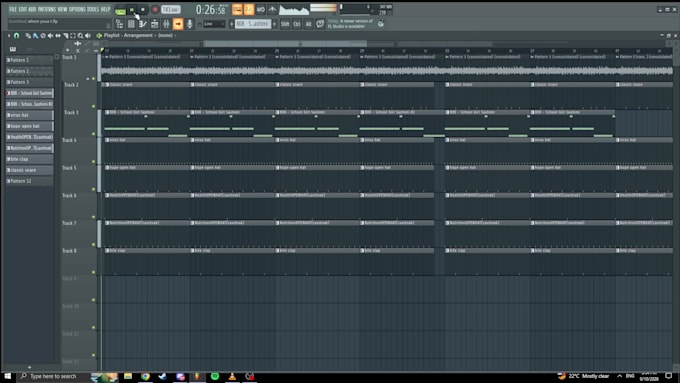Select 'Pattern 2' in the picker
This screenshot has height=383, width=680.
29,71
